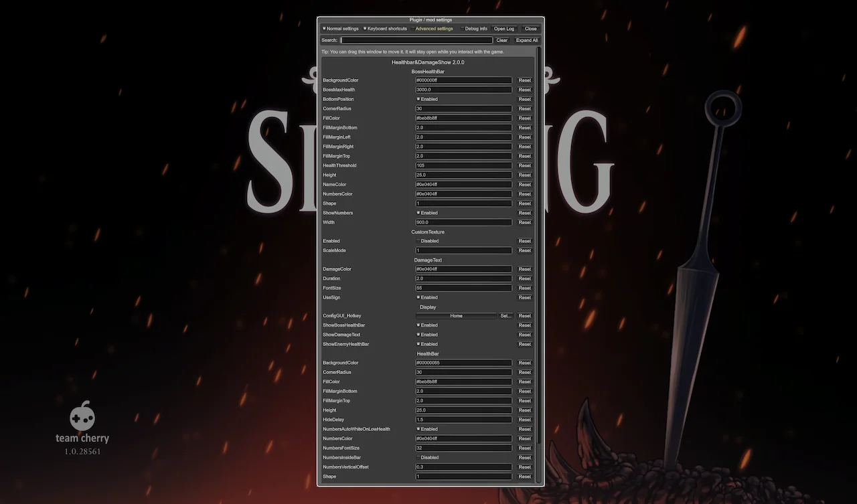
Task: Reset the NumbersVerticalOffset setting
Action: (x=525, y=467)
